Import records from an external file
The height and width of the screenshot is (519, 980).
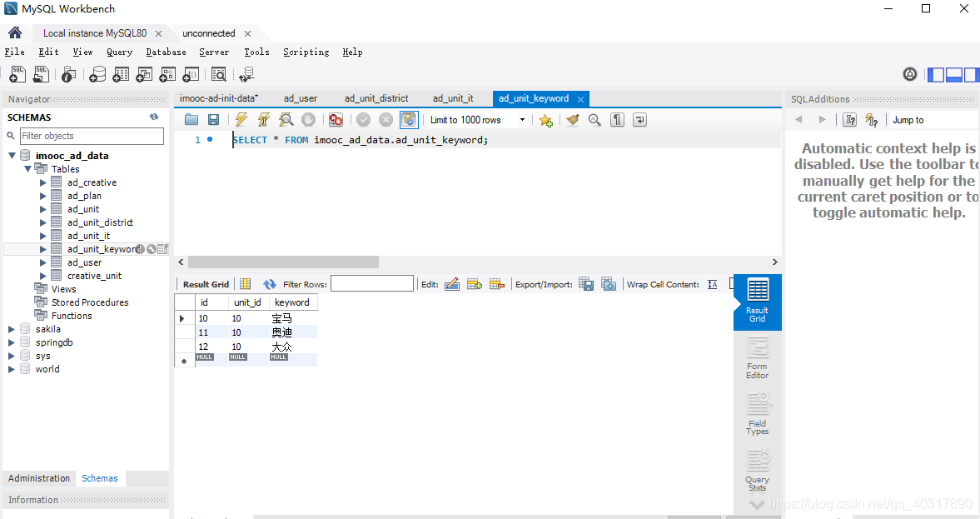coord(609,285)
